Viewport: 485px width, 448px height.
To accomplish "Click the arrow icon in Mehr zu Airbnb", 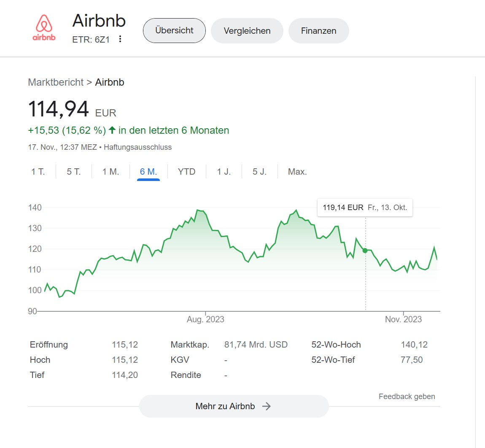I will [266, 406].
